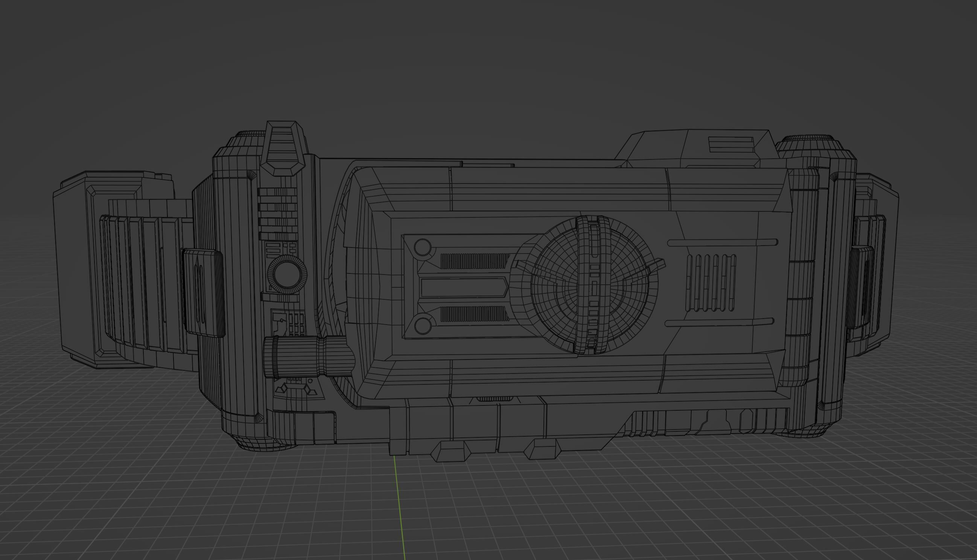The width and height of the screenshot is (977, 560).
Task: Click the right side latch tab
Action: pos(860,287)
